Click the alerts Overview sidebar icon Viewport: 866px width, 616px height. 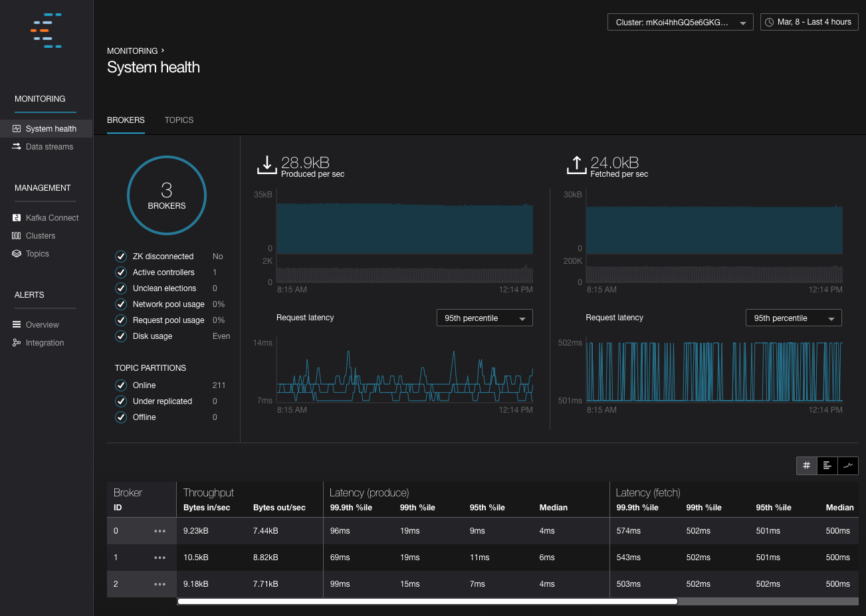pyautogui.click(x=17, y=325)
